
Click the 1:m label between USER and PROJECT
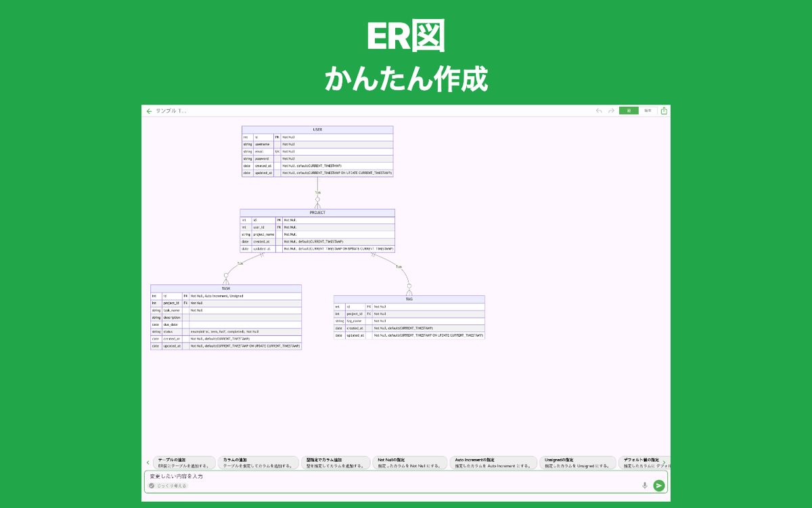pos(317,192)
